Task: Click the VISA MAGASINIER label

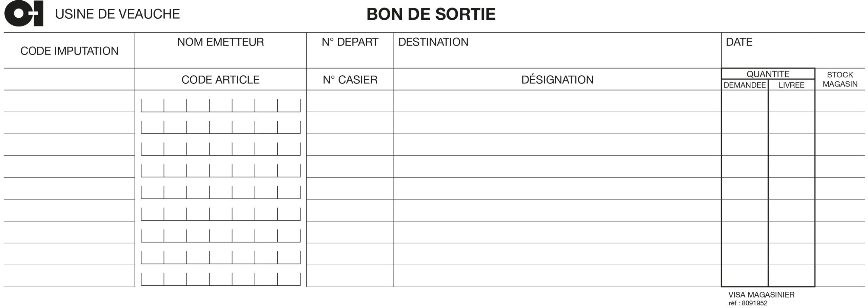Action: (762, 295)
